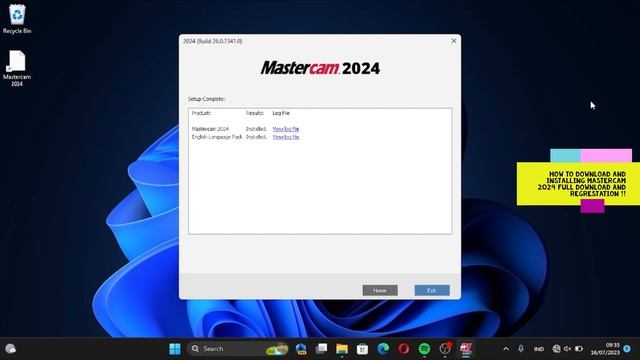Click the muted volume tray icon

pos(567,349)
